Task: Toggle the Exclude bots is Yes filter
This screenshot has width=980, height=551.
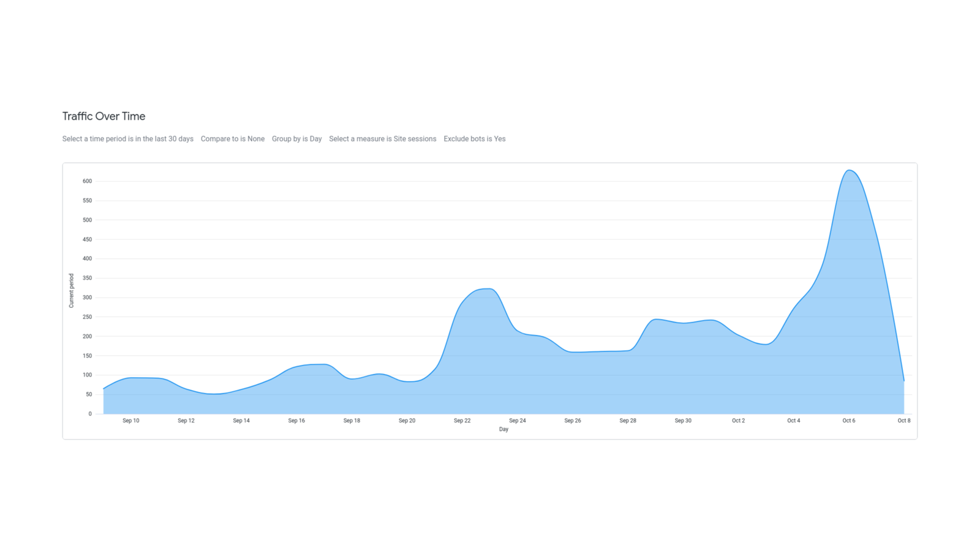Action: click(x=475, y=139)
